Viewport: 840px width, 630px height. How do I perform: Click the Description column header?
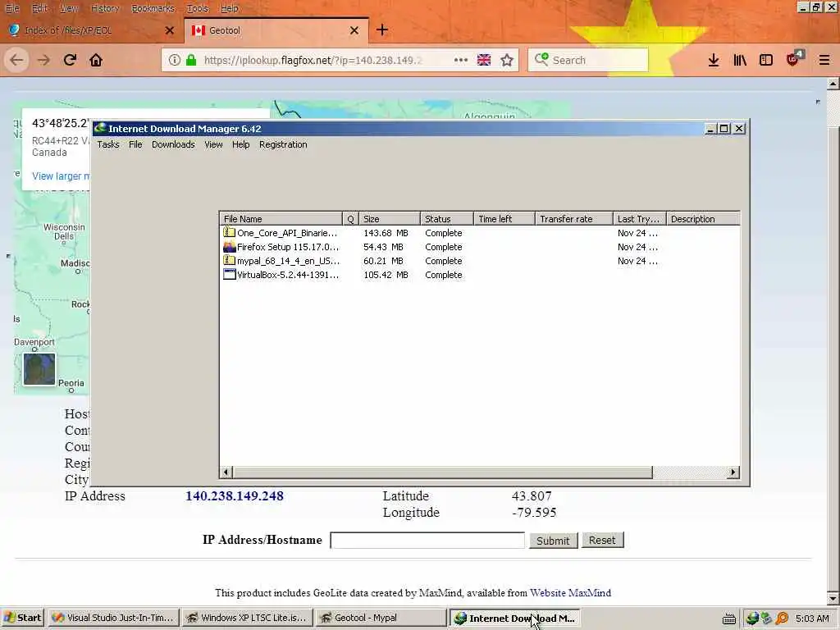click(x=703, y=218)
